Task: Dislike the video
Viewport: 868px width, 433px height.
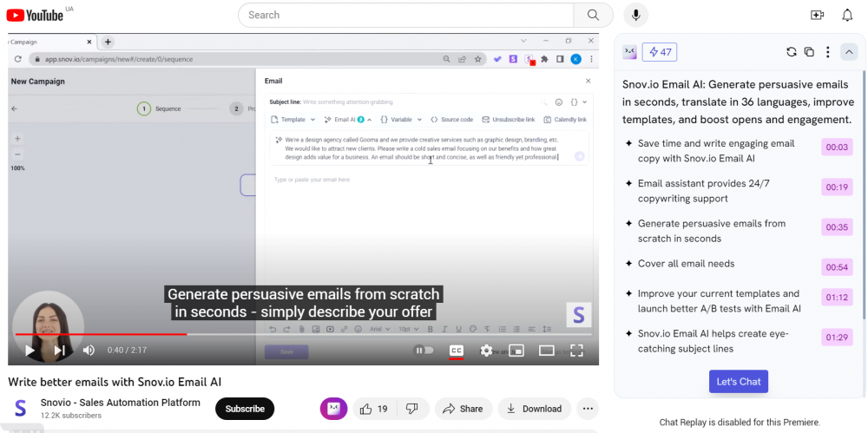Action: pyautogui.click(x=411, y=409)
